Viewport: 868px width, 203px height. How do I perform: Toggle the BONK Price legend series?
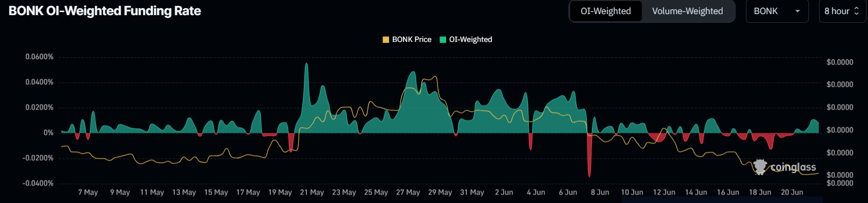coord(407,39)
